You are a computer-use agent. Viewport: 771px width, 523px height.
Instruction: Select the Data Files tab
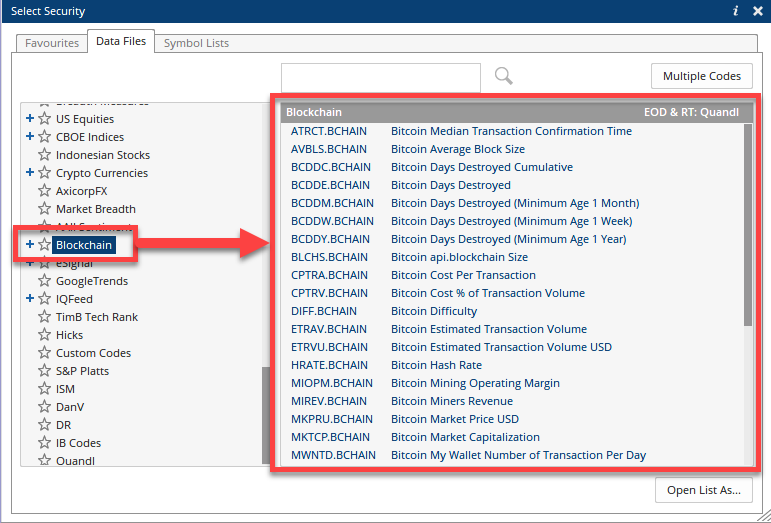tap(121, 41)
